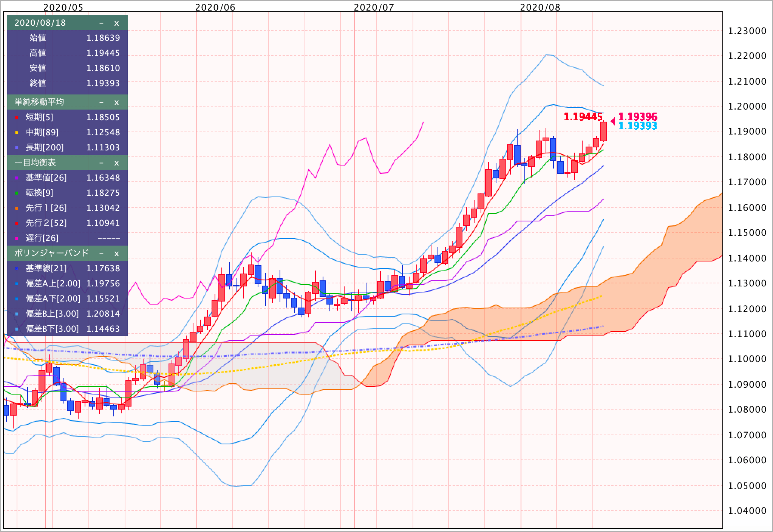Click the purple 基準値[26] color marker
Screen dimensions: 773x532
pyautogui.click(x=17, y=178)
